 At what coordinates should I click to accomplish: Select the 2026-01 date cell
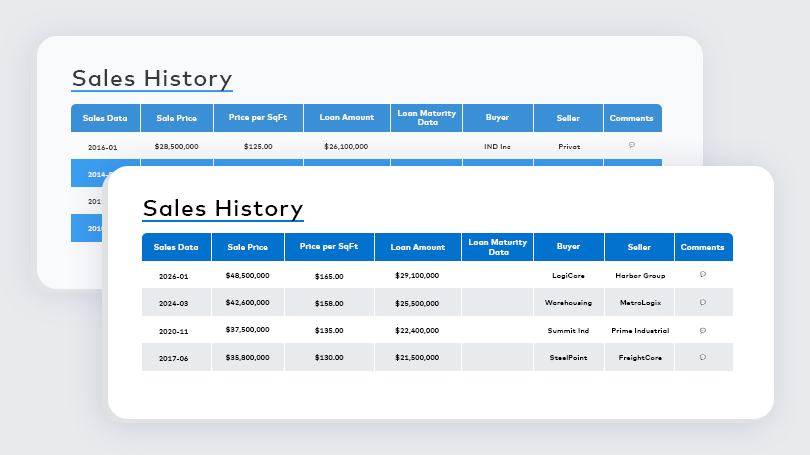pos(174,276)
